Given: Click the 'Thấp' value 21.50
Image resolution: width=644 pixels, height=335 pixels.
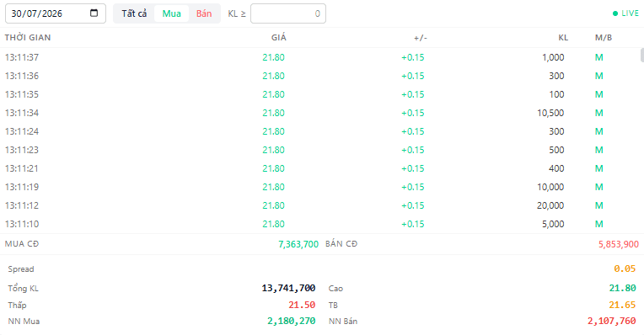Looking at the screenshot, I should (x=302, y=305).
